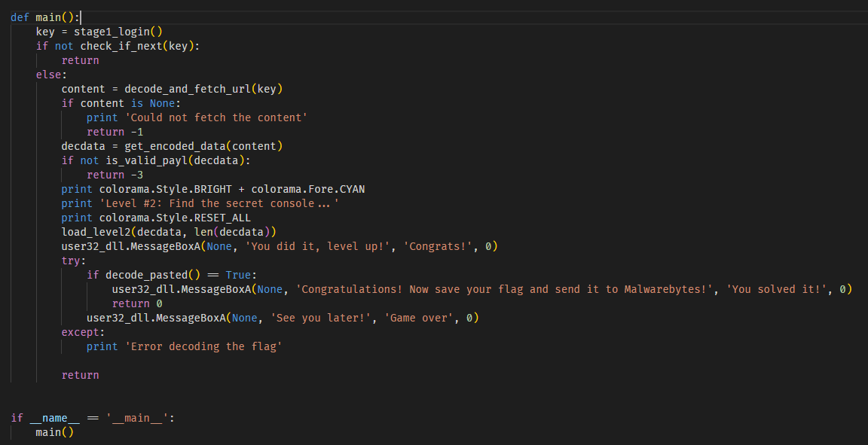Click the 'See you later!' string
868x445 pixels.
point(320,318)
